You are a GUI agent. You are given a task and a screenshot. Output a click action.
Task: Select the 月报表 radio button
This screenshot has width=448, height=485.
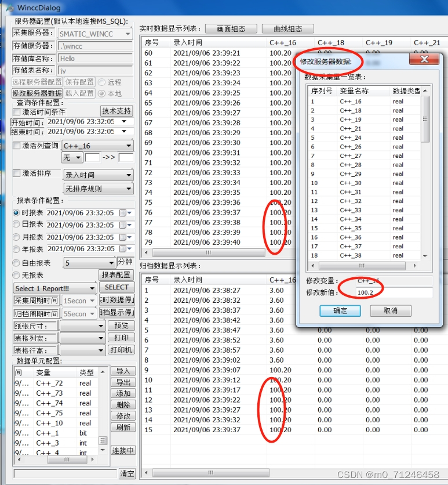(16, 237)
